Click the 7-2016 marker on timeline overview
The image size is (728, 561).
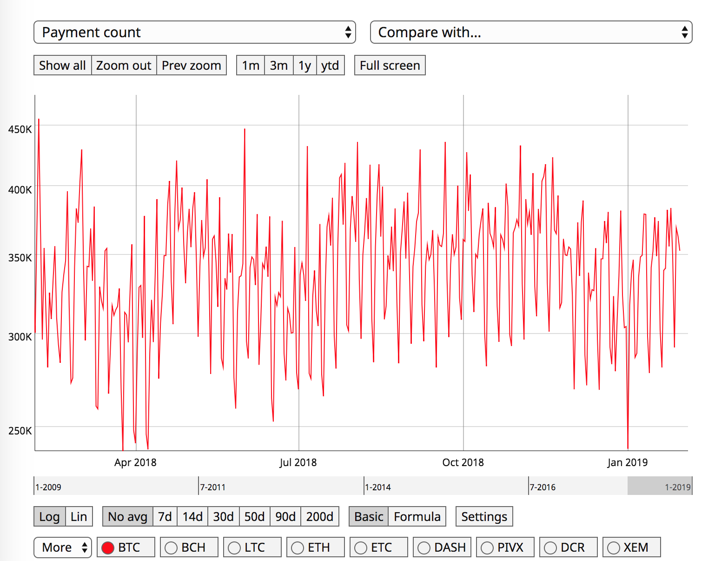point(543,487)
